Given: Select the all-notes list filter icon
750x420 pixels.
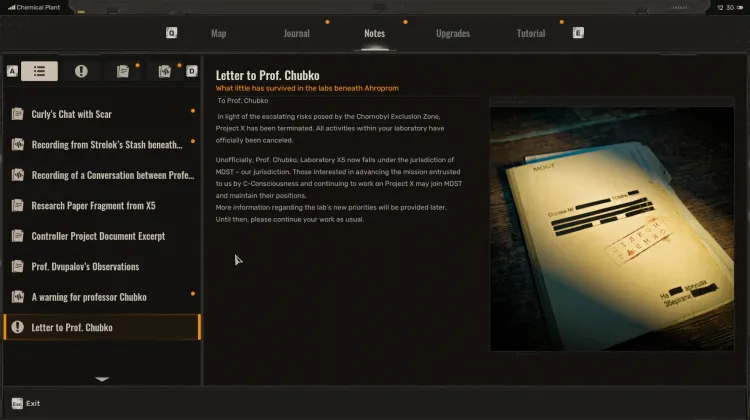Looking at the screenshot, I should tap(39, 71).
